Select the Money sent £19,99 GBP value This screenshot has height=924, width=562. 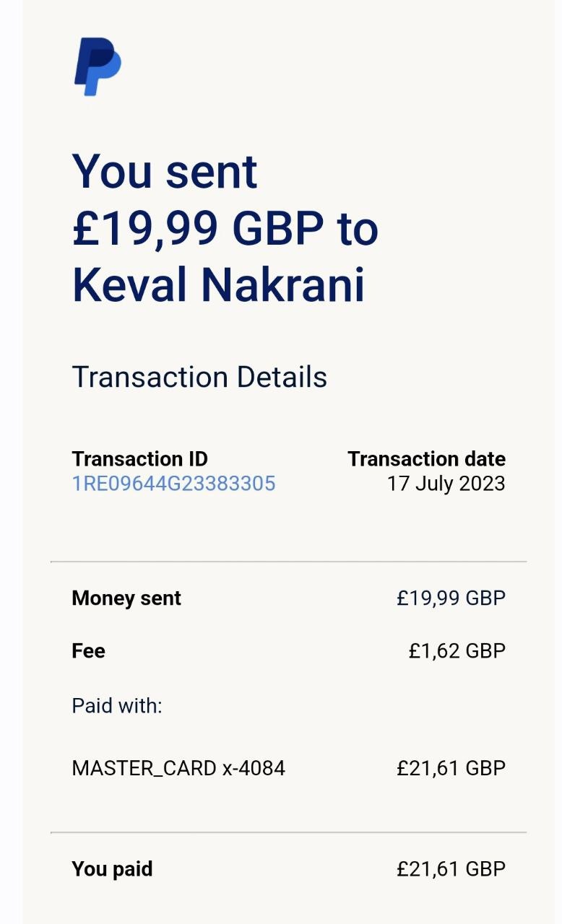click(x=451, y=598)
